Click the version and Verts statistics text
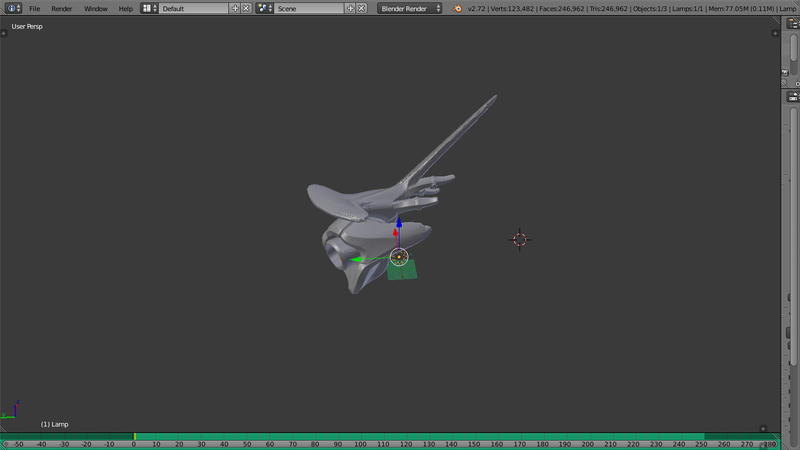The height and width of the screenshot is (450, 800). (502, 9)
